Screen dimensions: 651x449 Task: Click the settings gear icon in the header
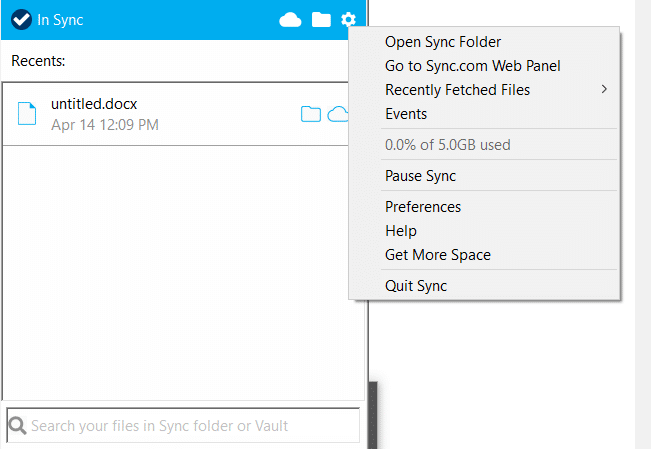coord(348,19)
